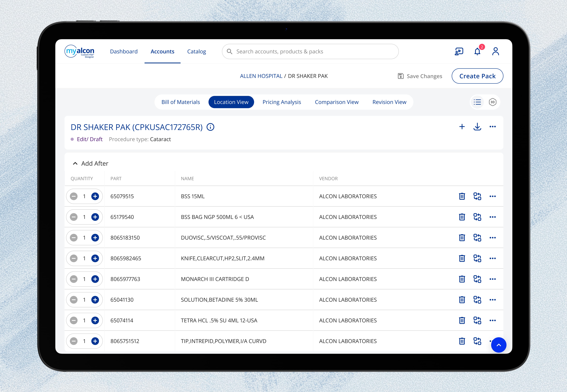Open more options for DUOVISC row
Viewport: 567px width, 392px height.
[x=493, y=238]
